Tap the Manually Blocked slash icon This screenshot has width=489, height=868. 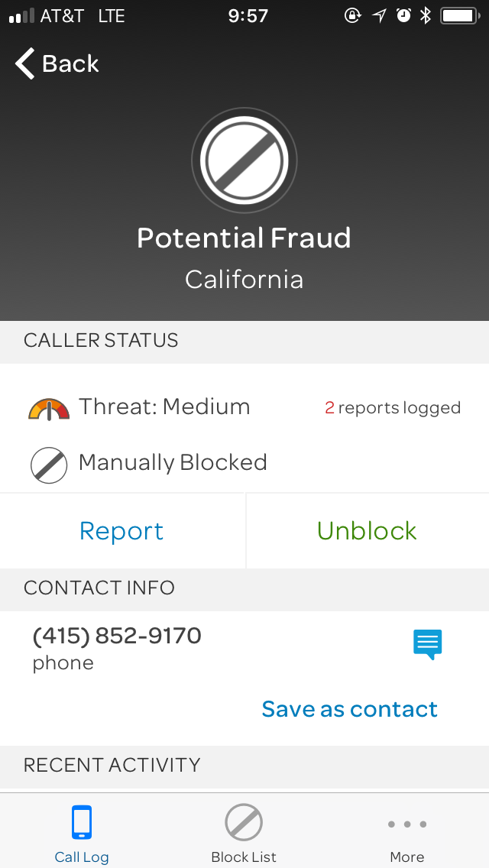[x=49, y=465]
